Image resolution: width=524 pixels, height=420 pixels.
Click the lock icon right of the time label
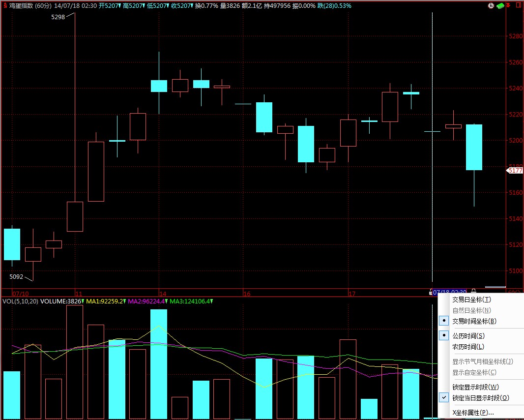tap(473, 291)
